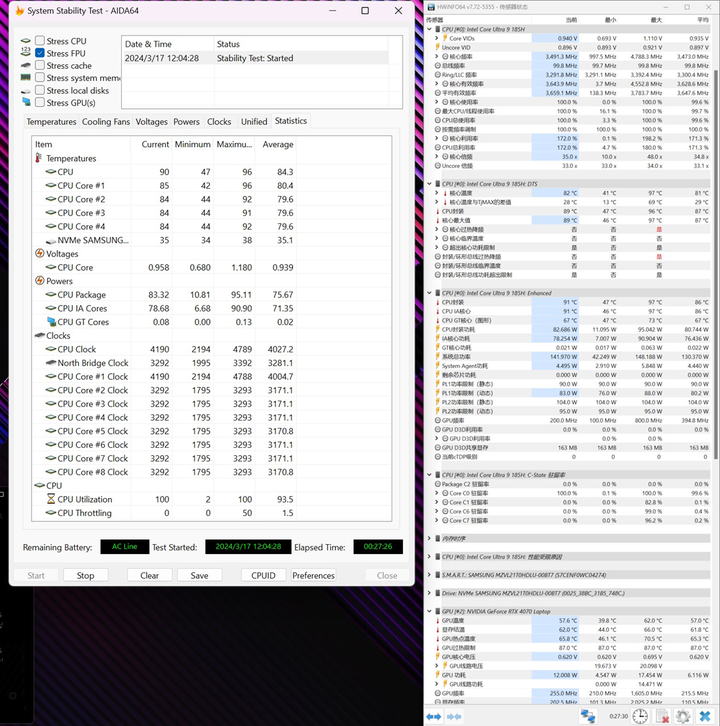This screenshot has height=726, width=720.
Task: Expand the Core C0 row in HWiNFO
Action: click(x=437, y=493)
